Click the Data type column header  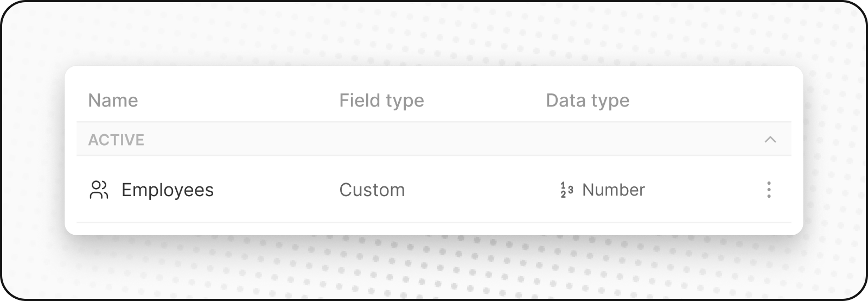[x=588, y=101]
